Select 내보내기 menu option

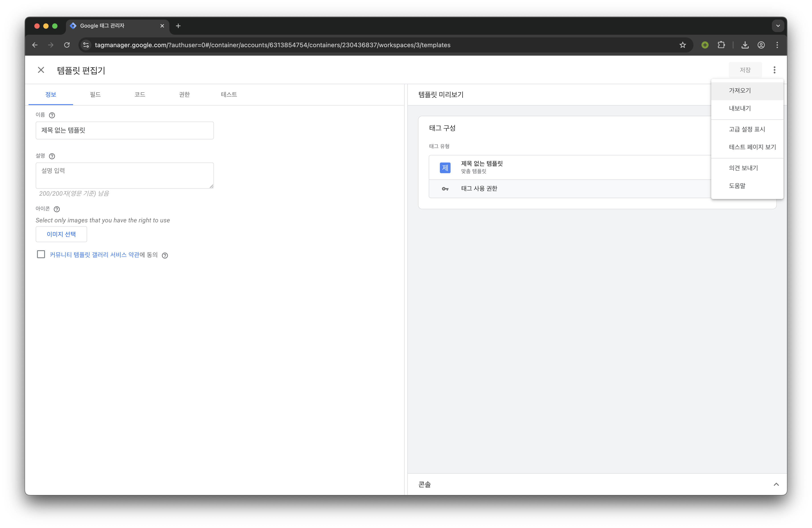(740, 108)
